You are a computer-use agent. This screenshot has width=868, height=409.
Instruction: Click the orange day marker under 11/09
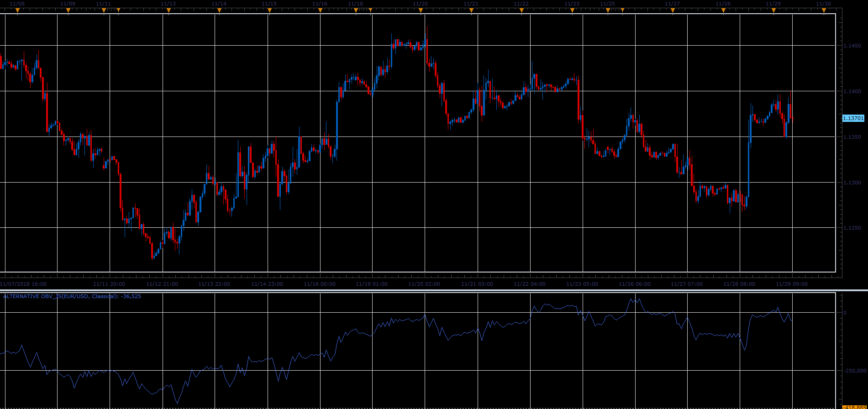[x=68, y=10]
